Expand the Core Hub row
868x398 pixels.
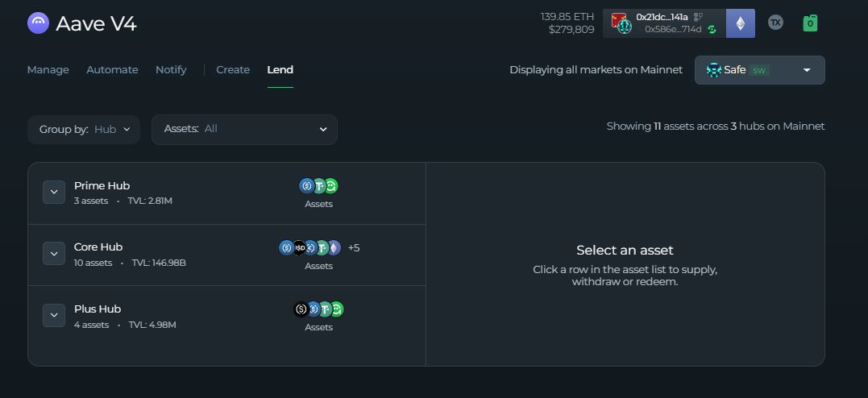pos(54,254)
